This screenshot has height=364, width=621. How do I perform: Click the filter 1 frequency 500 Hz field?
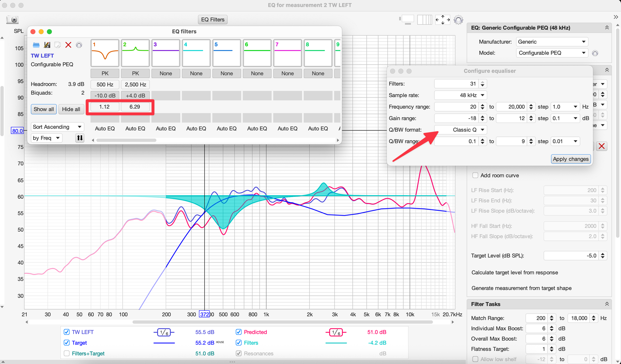click(x=105, y=84)
